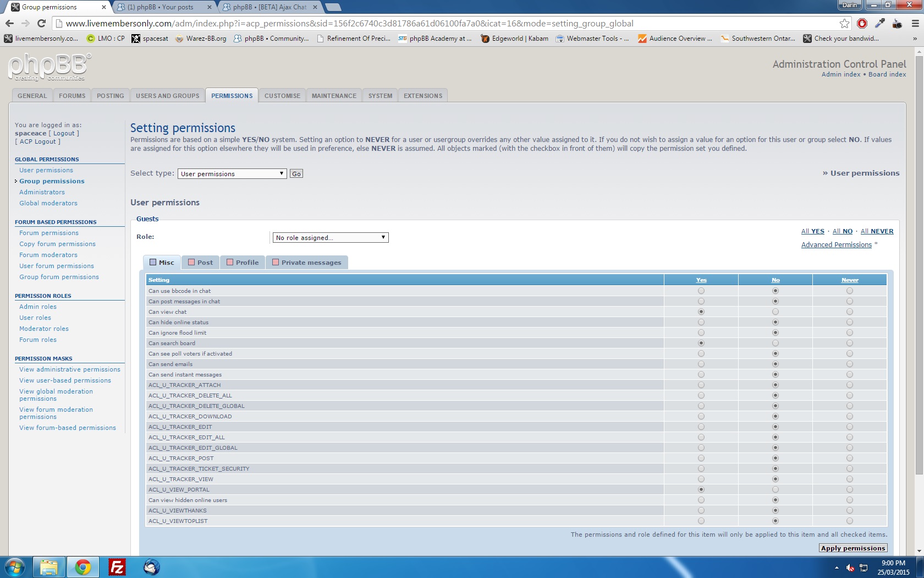This screenshot has height=578, width=924.
Task: Click the volume tray icon
Action: pos(850,568)
